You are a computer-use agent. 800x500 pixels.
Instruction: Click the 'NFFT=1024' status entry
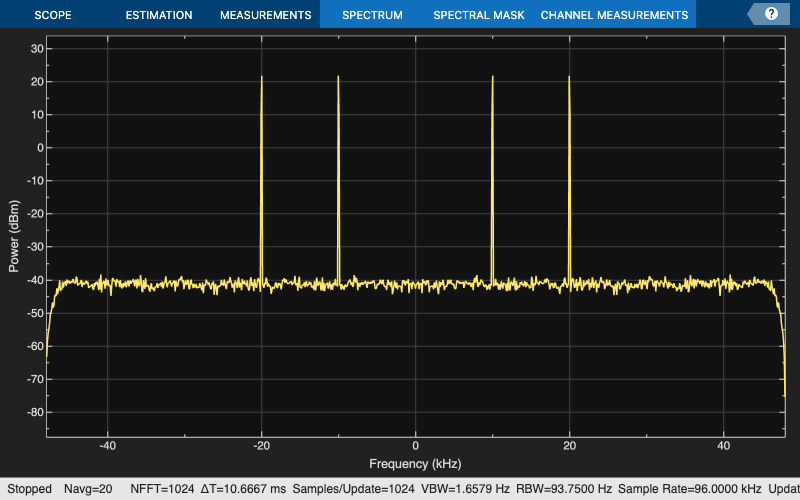162,489
